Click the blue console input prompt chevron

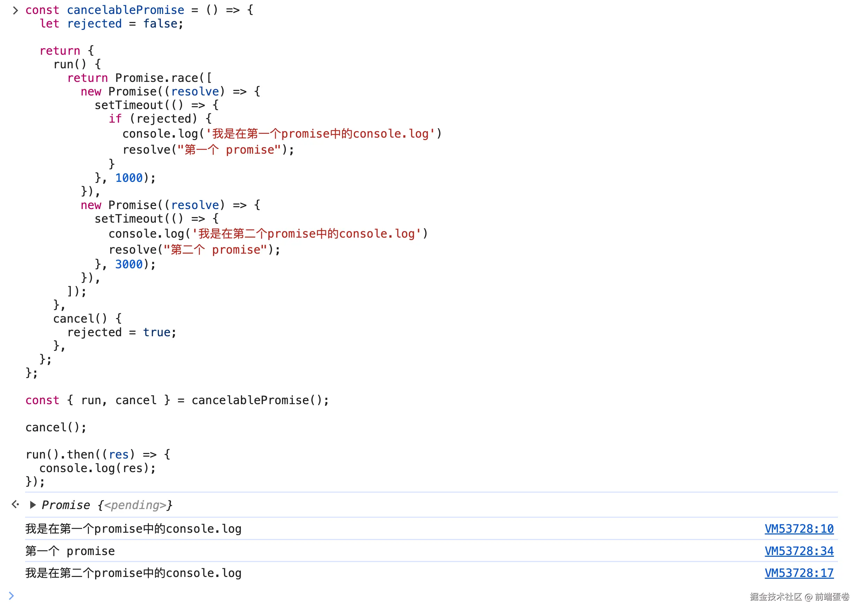point(12,596)
